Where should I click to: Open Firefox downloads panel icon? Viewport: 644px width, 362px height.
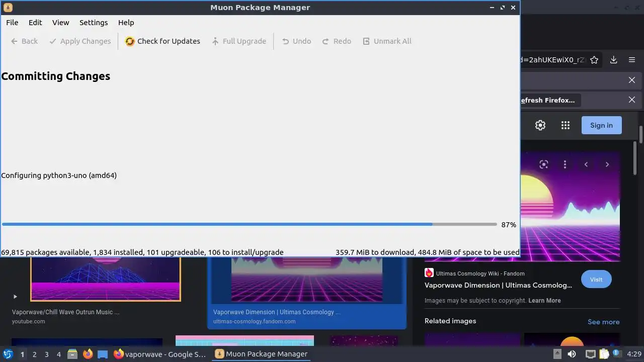613,60
